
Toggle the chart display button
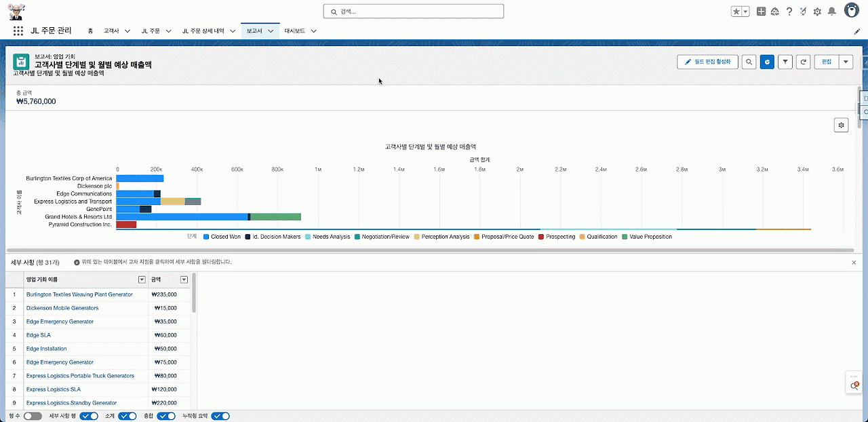click(x=767, y=62)
